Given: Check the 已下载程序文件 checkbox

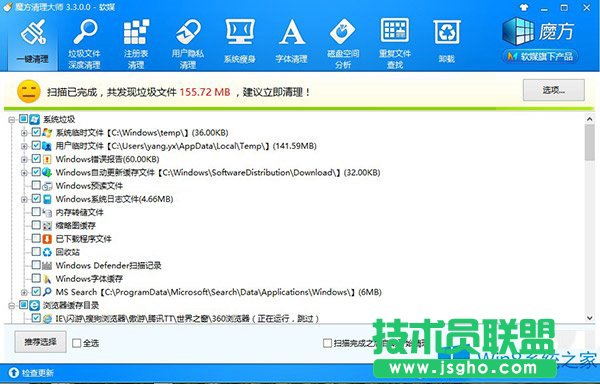Looking at the screenshot, I should coord(36,238).
